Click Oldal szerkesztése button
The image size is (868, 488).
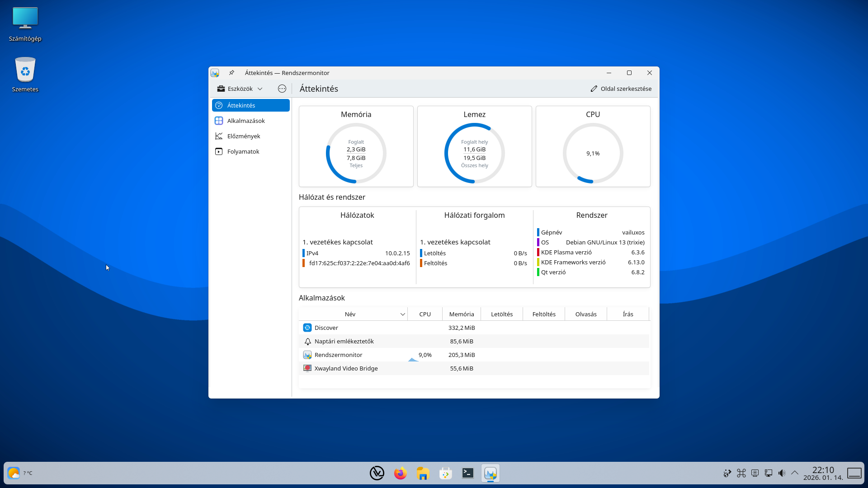coord(621,89)
